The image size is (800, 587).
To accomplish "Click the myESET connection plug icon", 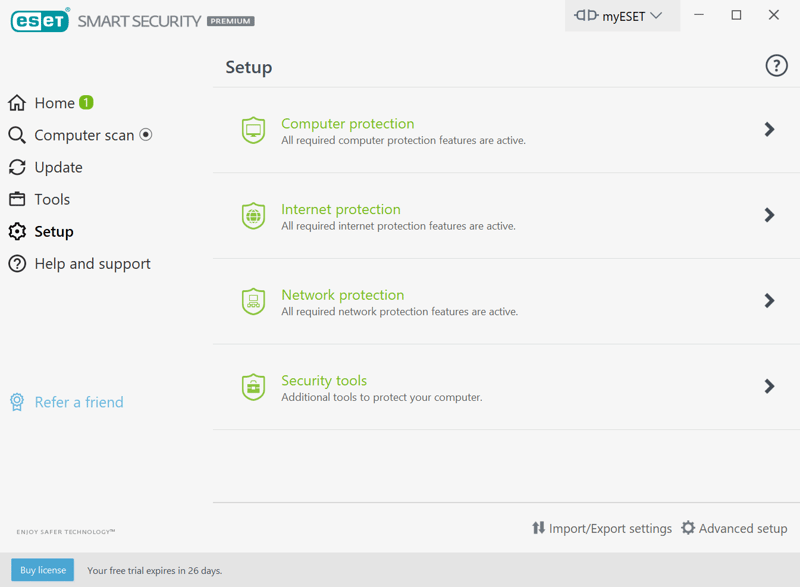I will pyautogui.click(x=586, y=15).
